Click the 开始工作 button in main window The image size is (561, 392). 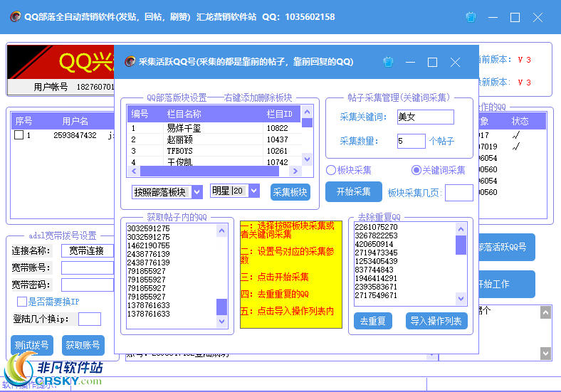(506, 284)
